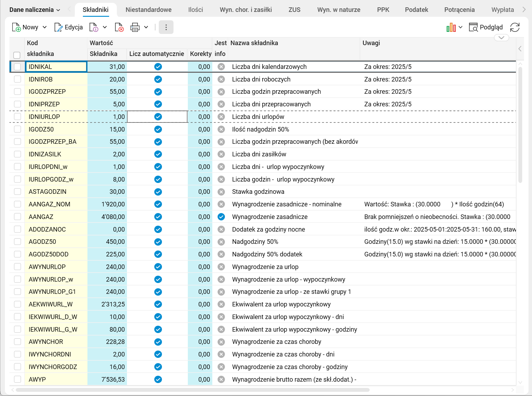The height and width of the screenshot is (396, 532).
Task: Expand the print options arrow
Action: coord(146,27)
